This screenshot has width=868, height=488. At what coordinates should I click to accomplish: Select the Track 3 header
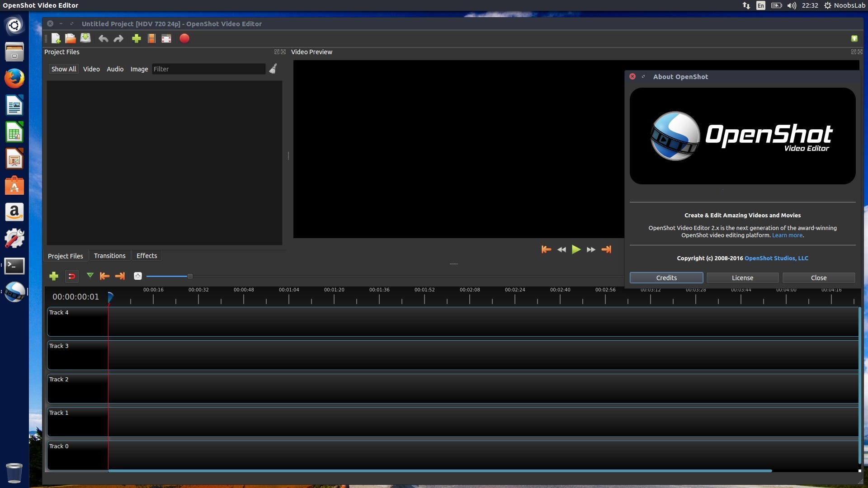click(78, 355)
